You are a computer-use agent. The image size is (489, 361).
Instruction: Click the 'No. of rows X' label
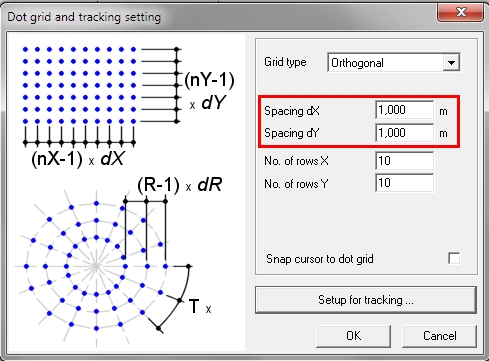(296, 161)
